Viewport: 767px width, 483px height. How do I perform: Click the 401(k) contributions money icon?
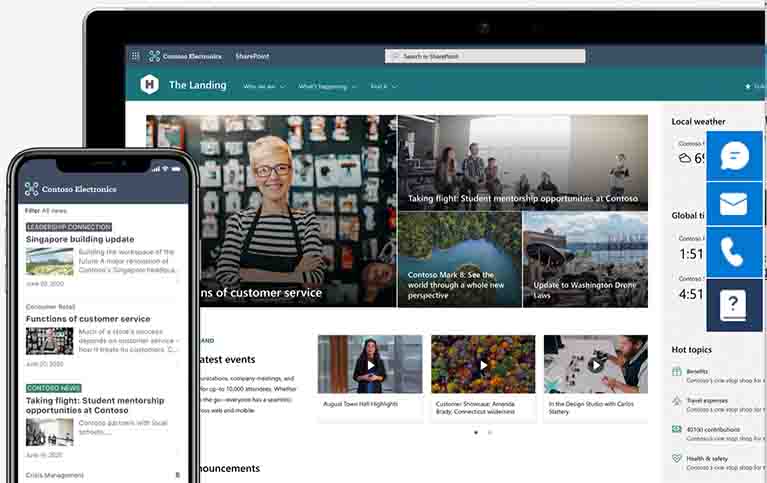[677, 429]
